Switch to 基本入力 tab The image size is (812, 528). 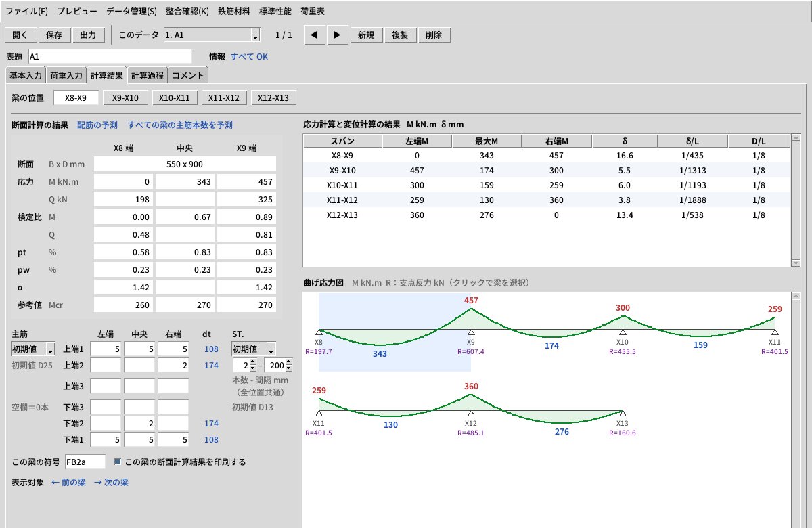point(26,75)
